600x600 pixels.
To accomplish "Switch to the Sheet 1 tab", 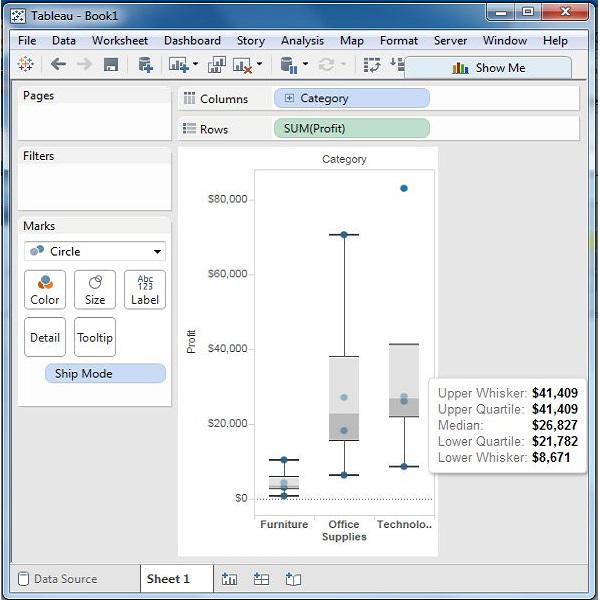I will [177, 579].
